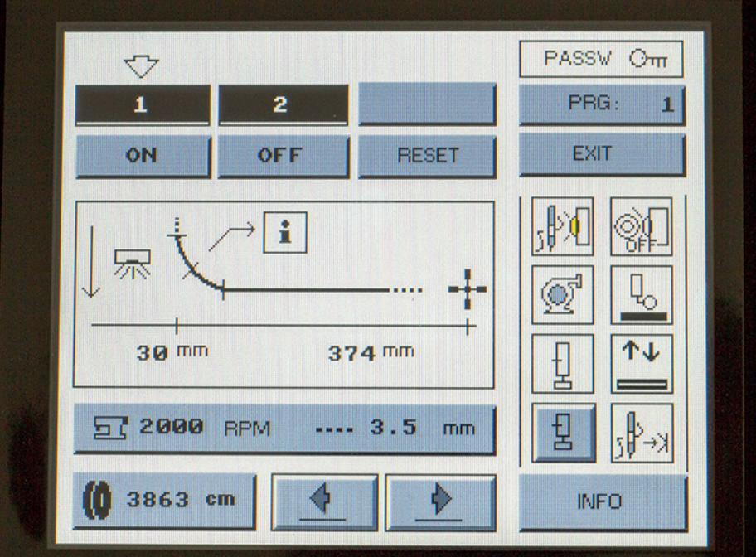
Task: Open the PASSW password entry
Action: click(599, 58)
